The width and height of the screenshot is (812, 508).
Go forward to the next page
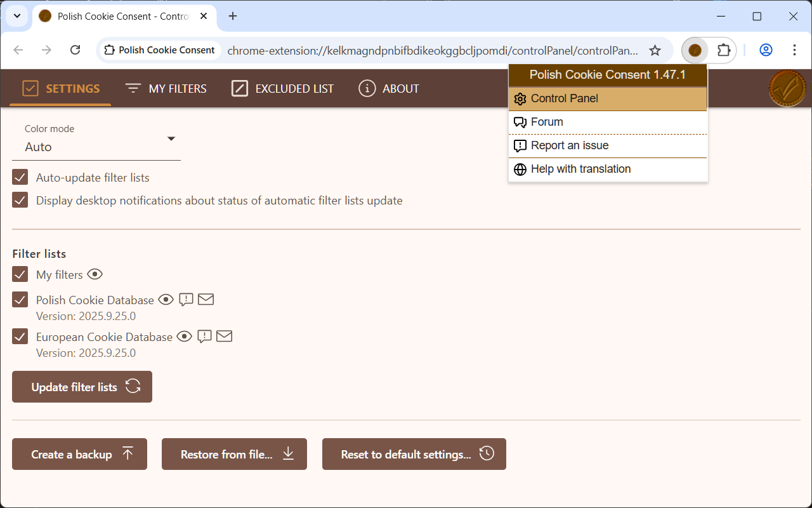pyautogui.click(x=46, y=50)
